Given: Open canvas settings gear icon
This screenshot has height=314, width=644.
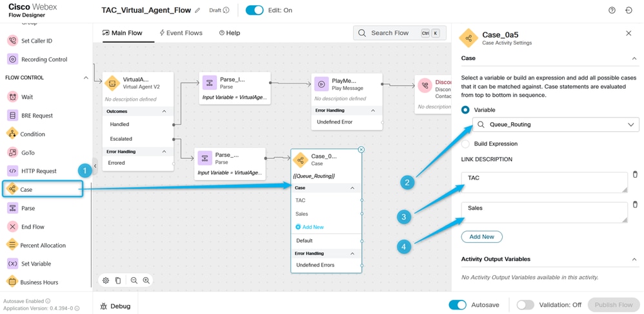Looking at the screenshot, I should pos(106,280).
